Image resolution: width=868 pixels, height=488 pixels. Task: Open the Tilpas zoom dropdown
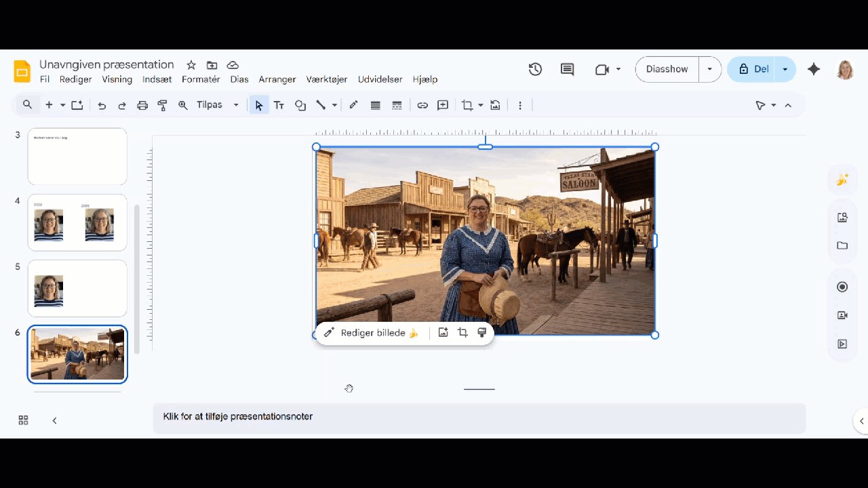[217, 105]
